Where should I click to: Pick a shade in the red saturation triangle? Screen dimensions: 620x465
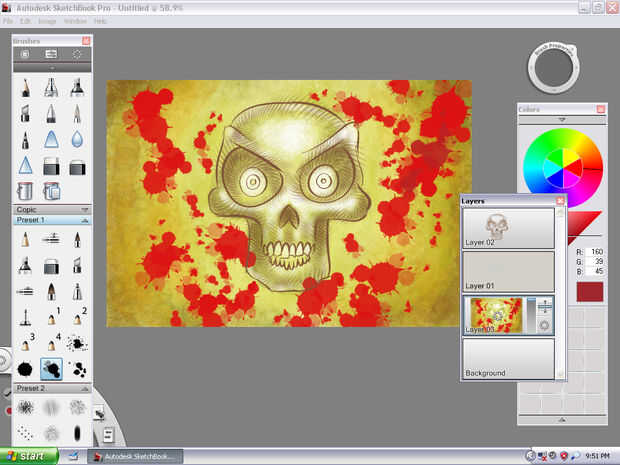tap(581, 225)
